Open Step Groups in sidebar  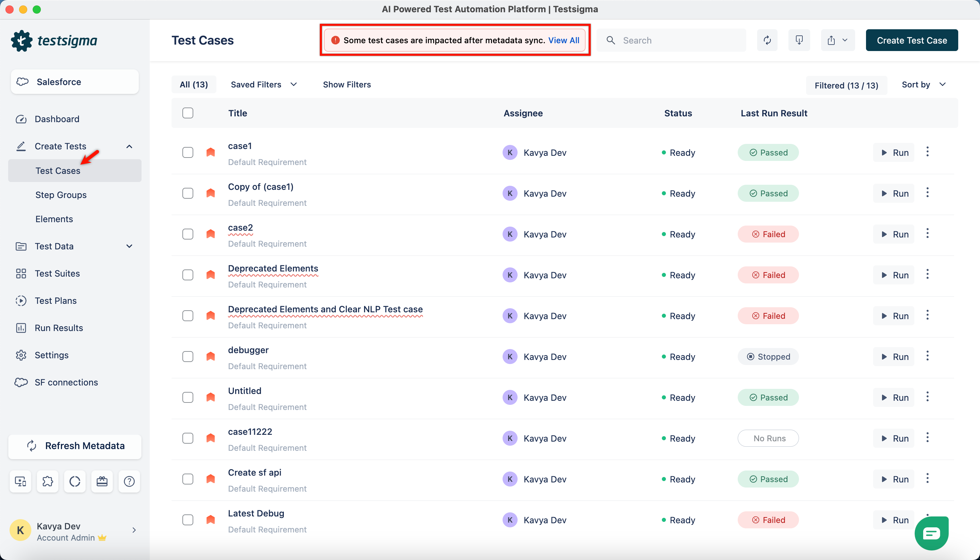(x=61, y=195)
